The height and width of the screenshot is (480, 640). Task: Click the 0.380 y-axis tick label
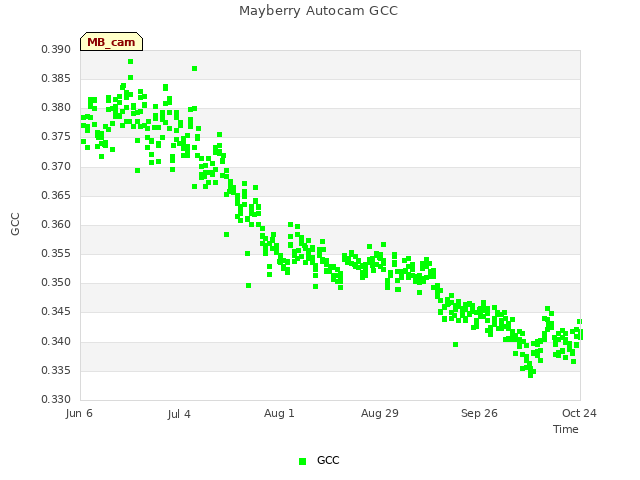[x=56, y=108]
